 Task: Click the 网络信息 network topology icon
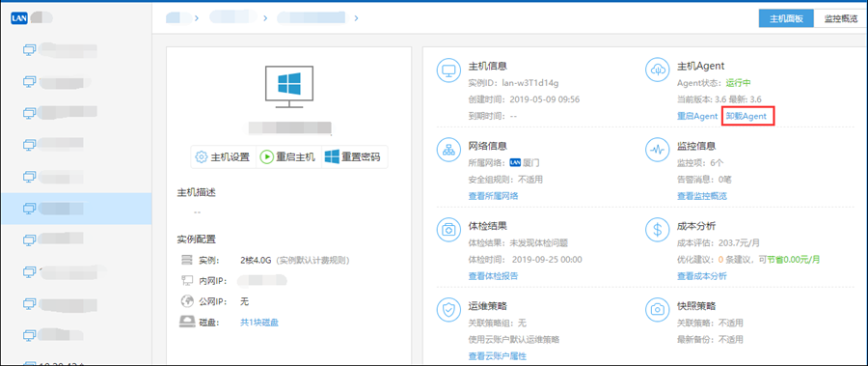pos(448,149)
